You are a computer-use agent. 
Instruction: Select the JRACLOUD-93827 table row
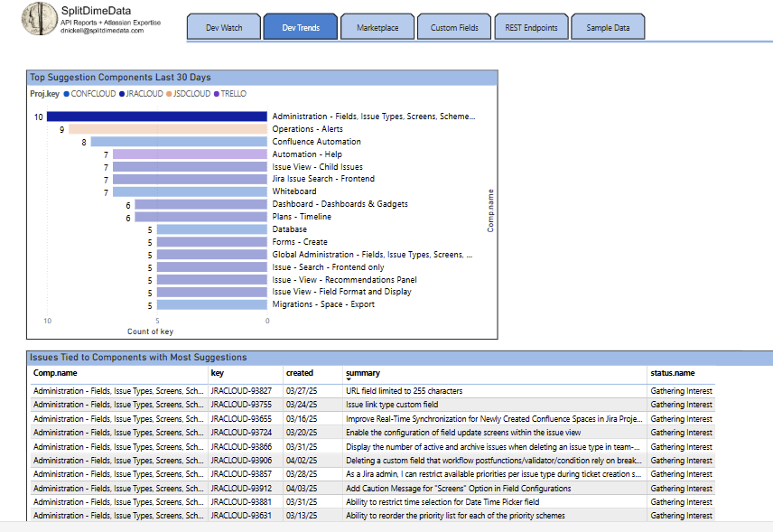click(241, 391)
